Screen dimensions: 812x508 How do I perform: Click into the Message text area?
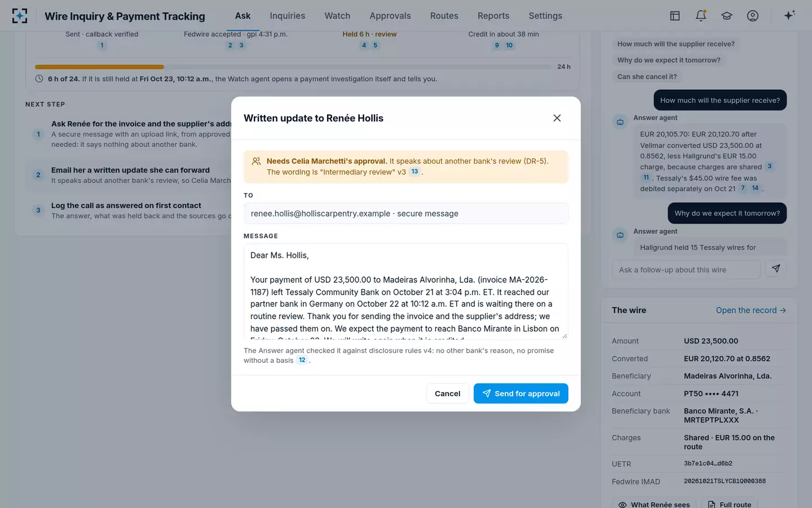tap(406, 291)
